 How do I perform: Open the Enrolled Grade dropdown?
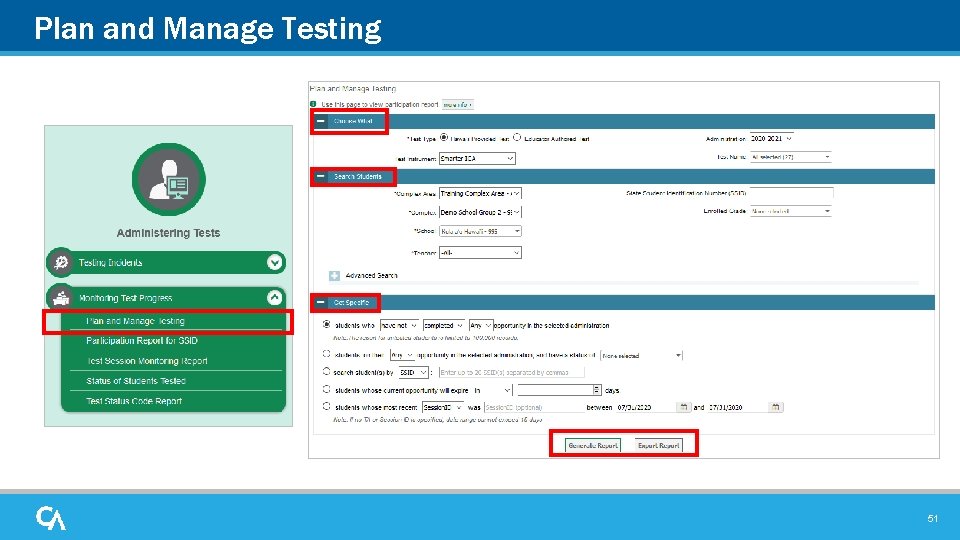[x=790, y=211]
